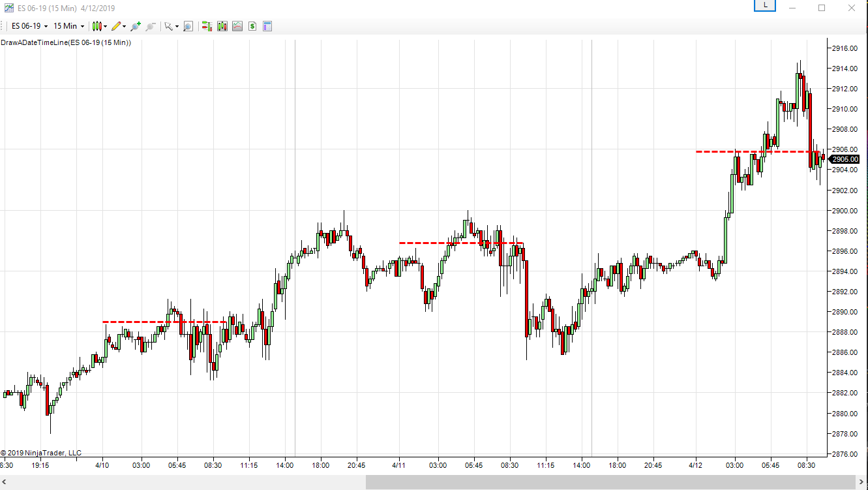Click the Zoom In magnifier icon

pos(136,26)
